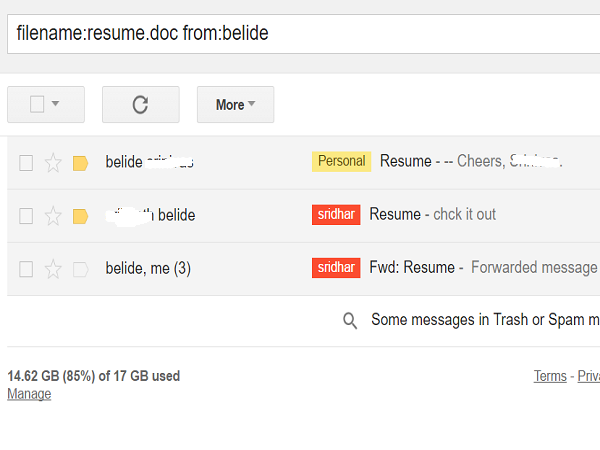Viewport: 600px width, 450px height.
Task: Click the search box with filename query
Action: pos(300,34)
